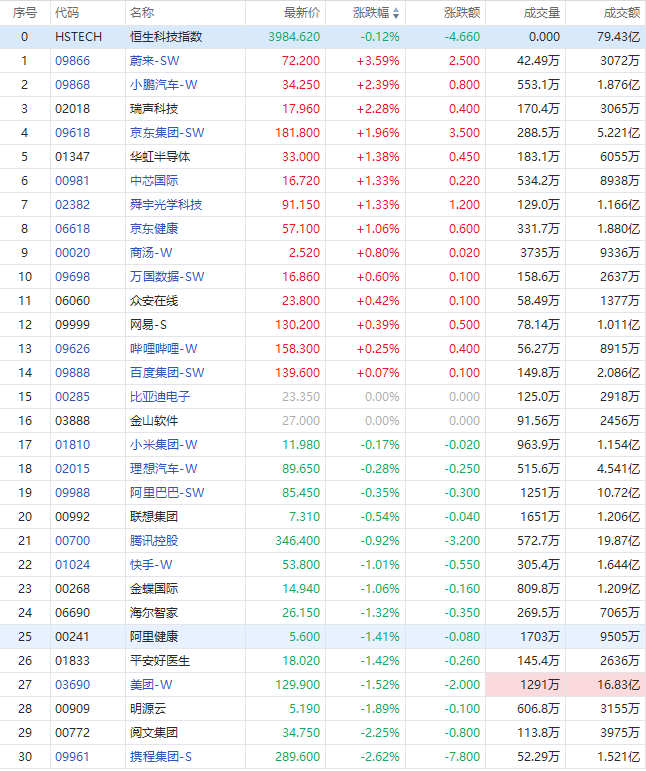The height and width of the screenshot is (771, 646).
Task: Open 京东健康 stock link
Action: point(154,229)
